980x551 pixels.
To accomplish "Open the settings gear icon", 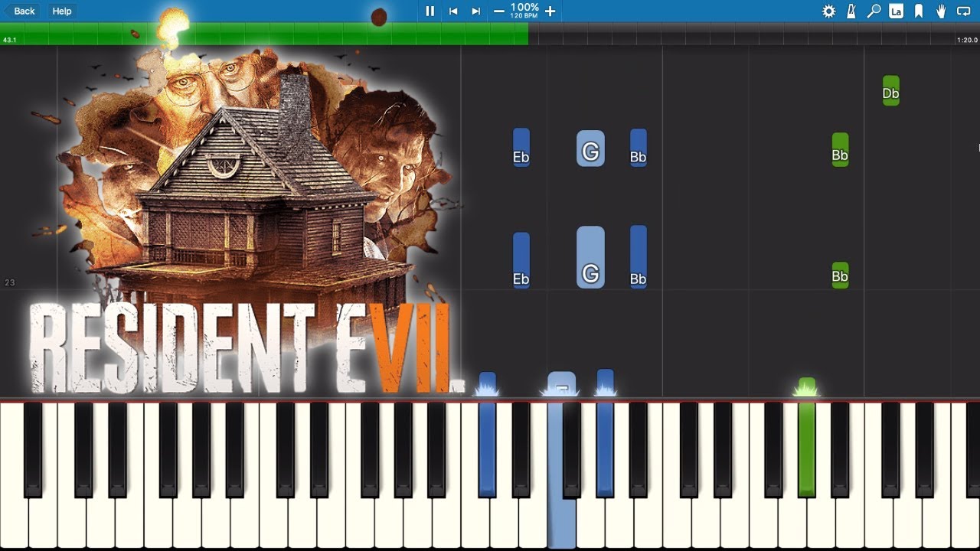I will tap(828, 11).
